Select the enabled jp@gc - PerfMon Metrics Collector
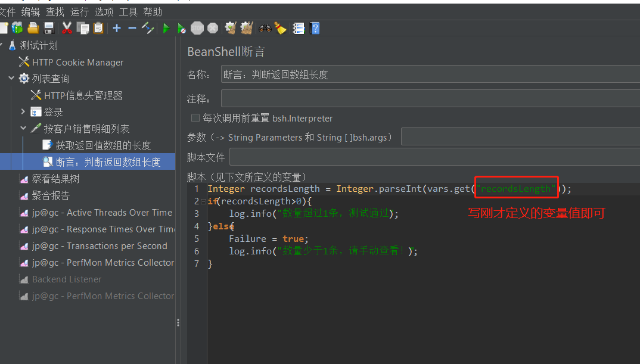This screenshot has height=364, width=640. pyautogui.click(x=103, y=262)
